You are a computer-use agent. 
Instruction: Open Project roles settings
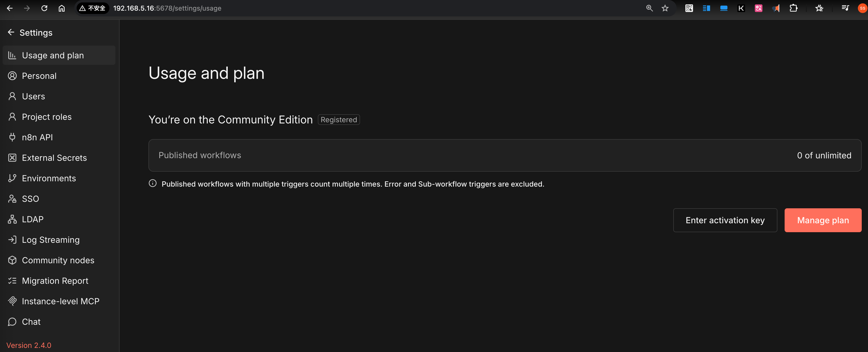point(47,117)
